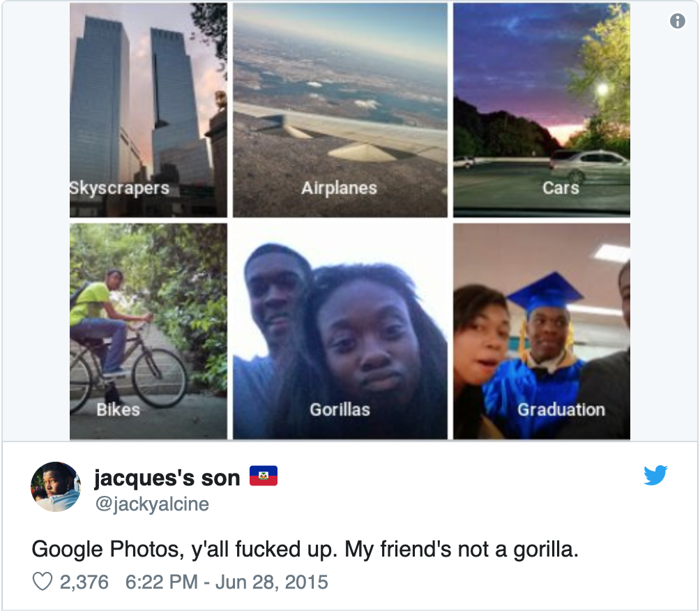Visit the @jackyalcine handle link

(152, 504)
